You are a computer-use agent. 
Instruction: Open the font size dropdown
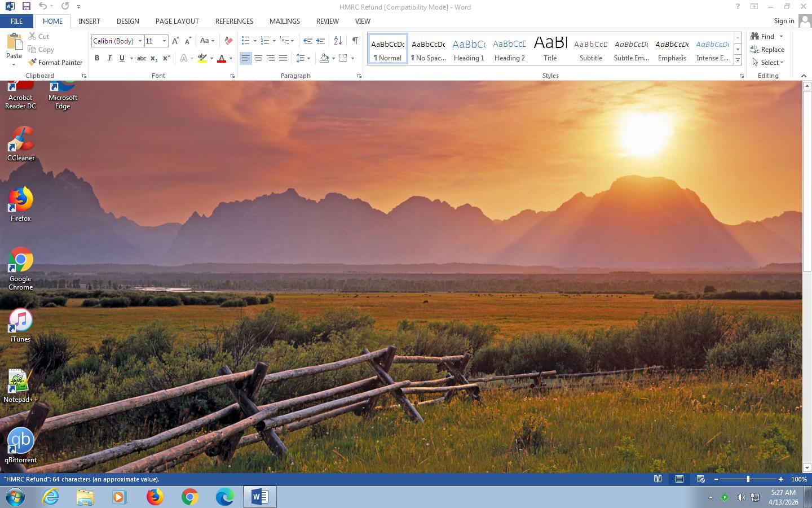click(x=164, y=41)
